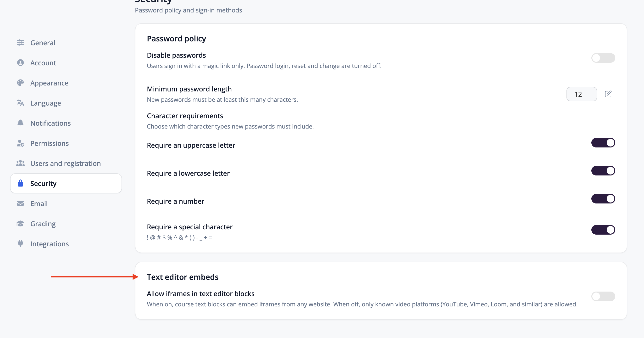Click the edit pencil icon for minimum password length
The height and width of the screenshot is (338, 644).
(608, 94)
